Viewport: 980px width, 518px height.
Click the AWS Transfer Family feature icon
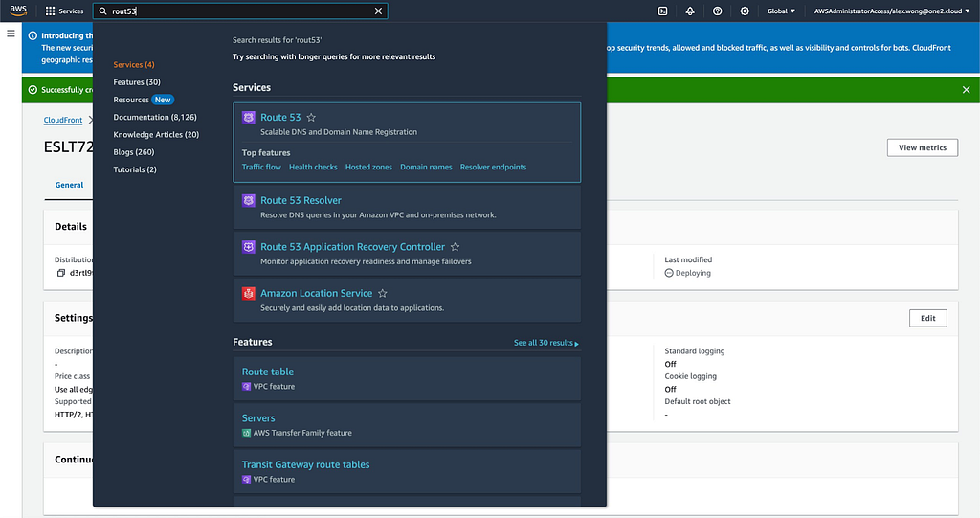tap(246, 433)
